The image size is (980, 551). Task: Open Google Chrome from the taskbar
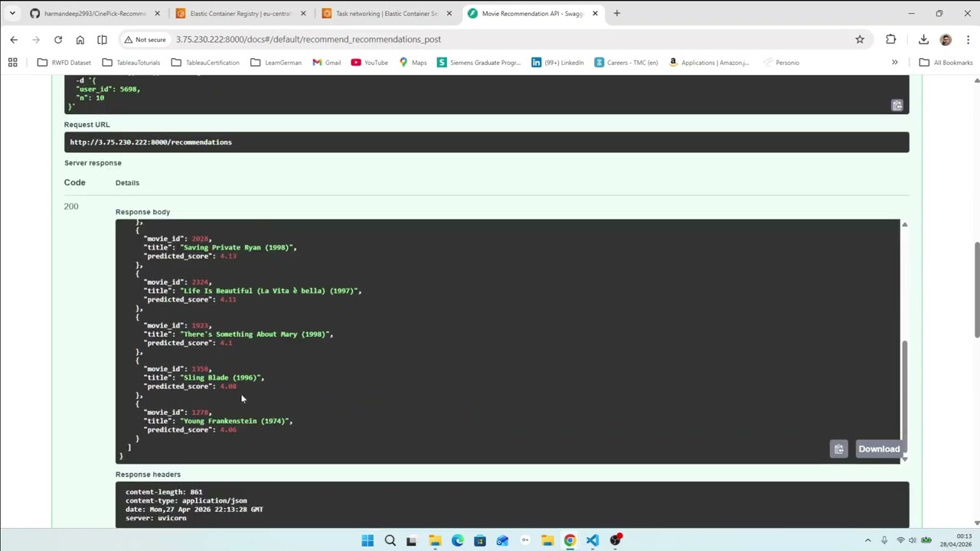(x=570, y=540)
